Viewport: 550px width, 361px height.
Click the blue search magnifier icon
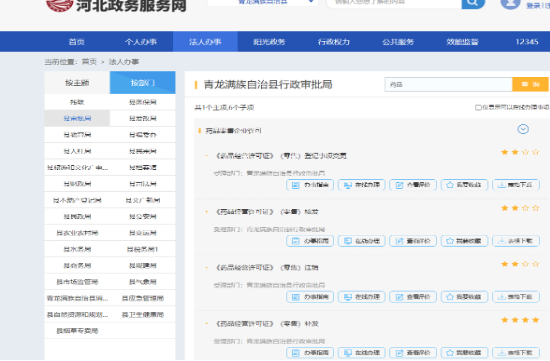tap(473, 3)
